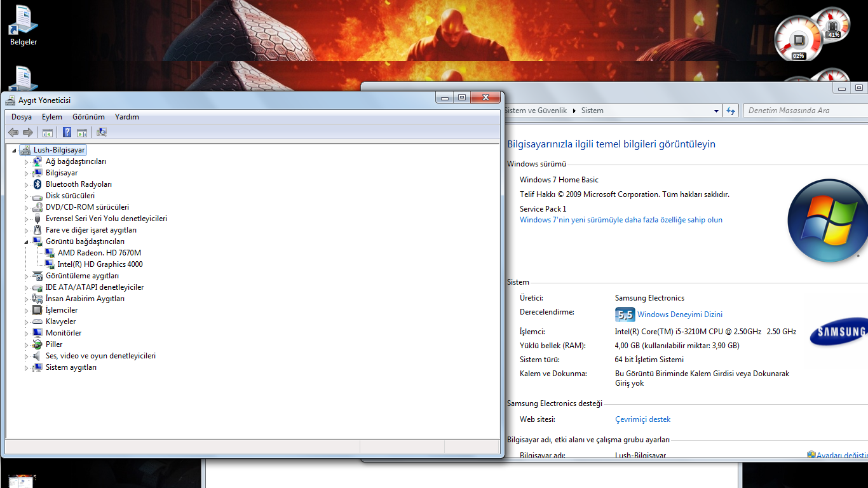This screenshot has height=488, width=868.
Task: Open the Windows 7 yeni sürüm upgrade link
Action: [x=621, y=220]
